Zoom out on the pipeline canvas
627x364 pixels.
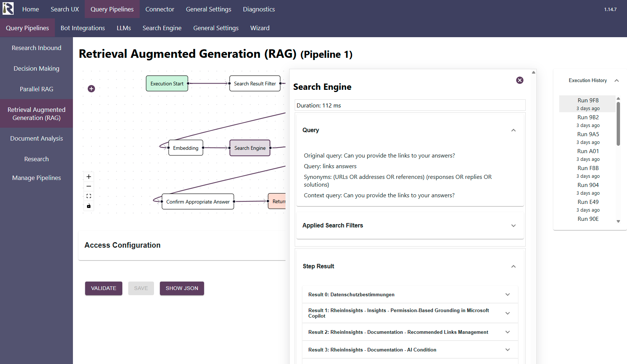click(89, 186)
